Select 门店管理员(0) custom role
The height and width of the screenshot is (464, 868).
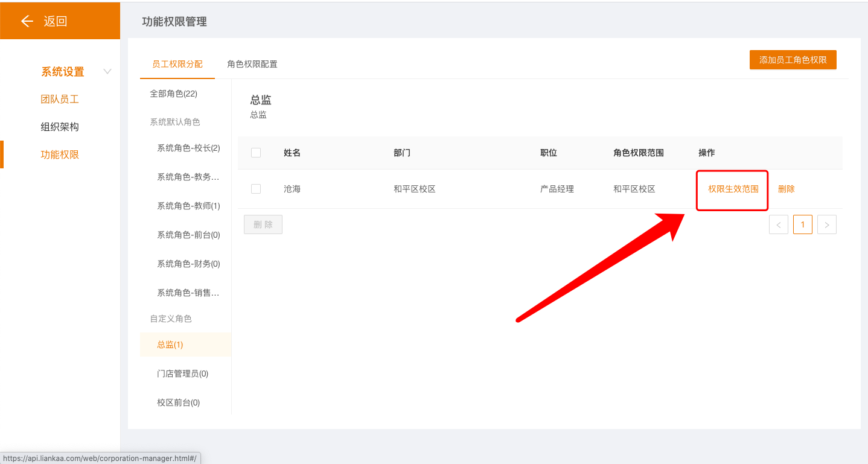[182, 374]
